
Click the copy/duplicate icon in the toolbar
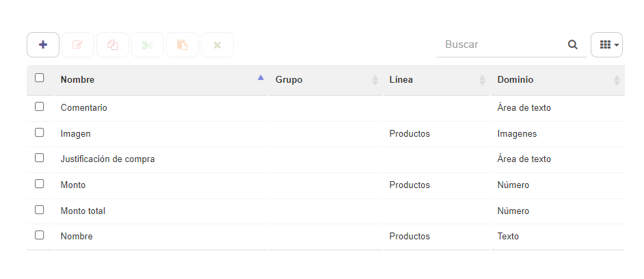point(113,44)
